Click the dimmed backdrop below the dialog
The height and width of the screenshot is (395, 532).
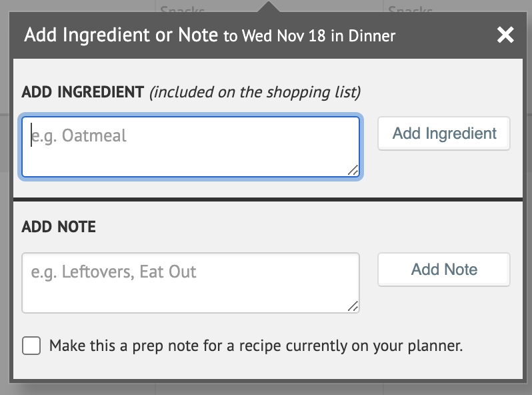[x=267, y=388]
